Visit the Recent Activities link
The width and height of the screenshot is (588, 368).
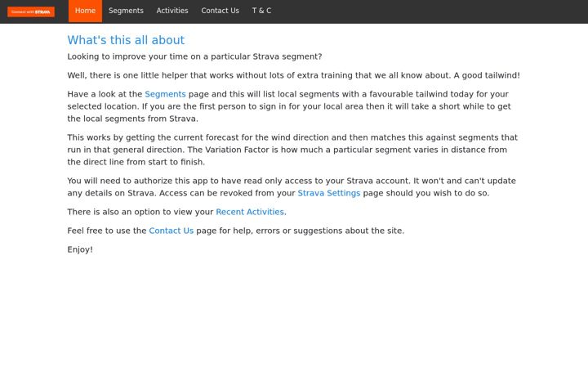[250, 212]
